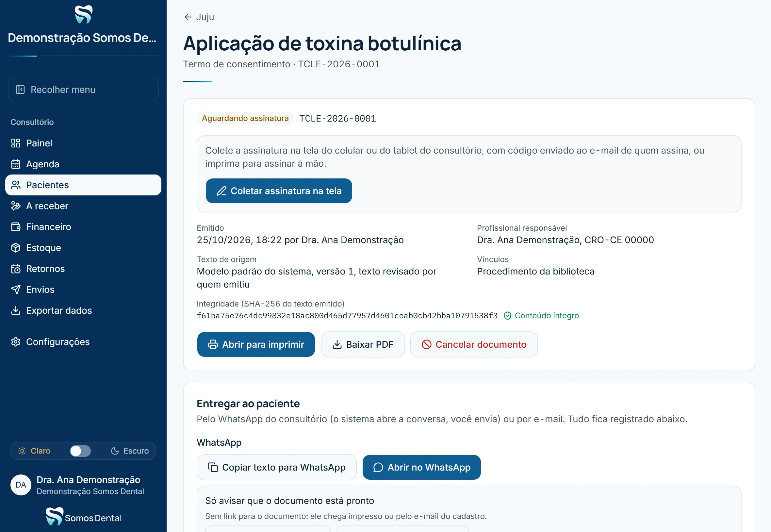Click the Somos Dental tooth logo at top
Image resolution: width=771 pixels, height=532 pixels.
tap(83, 15)
